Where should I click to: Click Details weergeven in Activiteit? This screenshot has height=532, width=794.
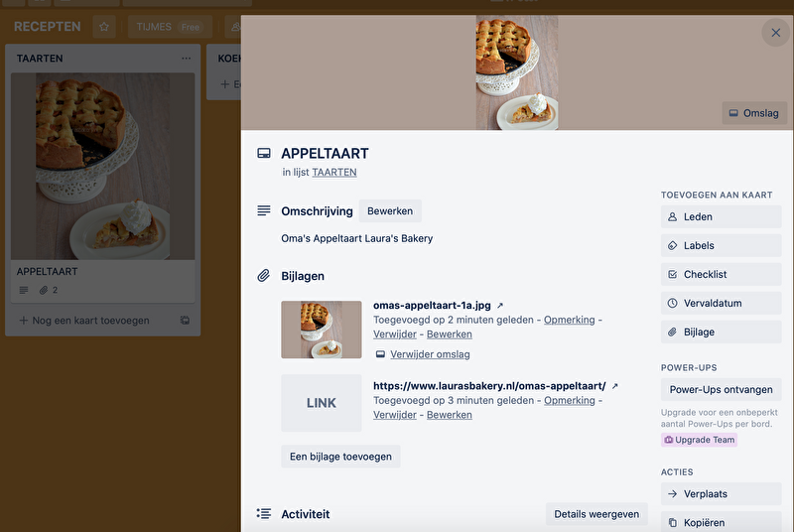596,514
